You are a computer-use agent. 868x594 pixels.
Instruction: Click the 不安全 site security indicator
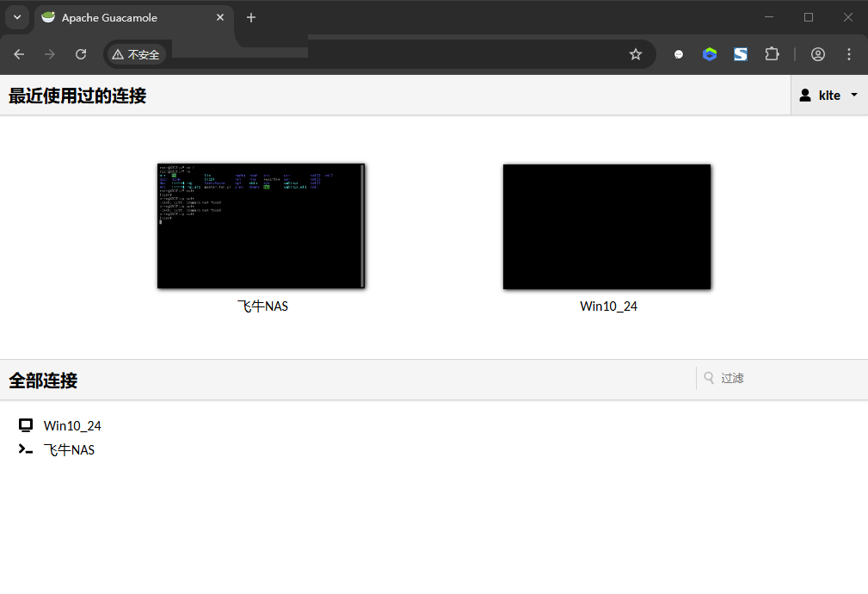[x=136, y=54]
